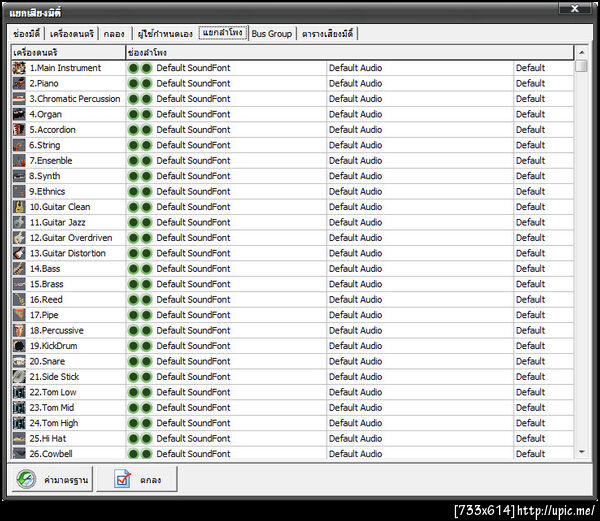This screenshot has height=521, width=600.
Task: Click the Reed instrument icon
Action: point(19,300)
